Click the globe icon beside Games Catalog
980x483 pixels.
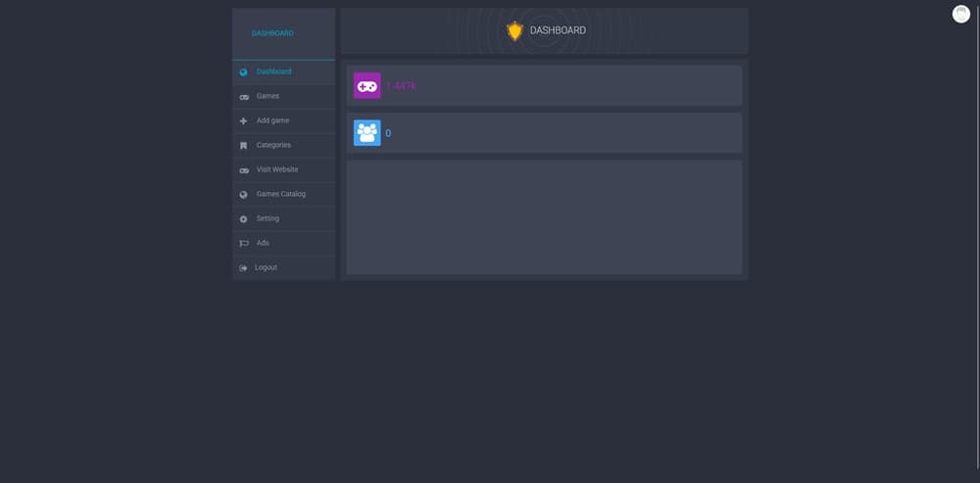pos(244,195)
